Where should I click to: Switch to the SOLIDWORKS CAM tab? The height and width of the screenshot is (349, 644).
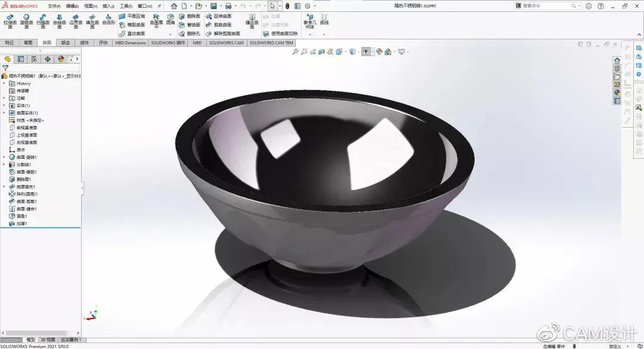point(227,43)
